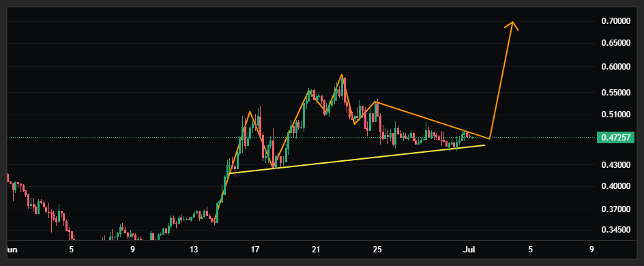Click the 0.70000 price axis label
644x266 pixels.
615,20
